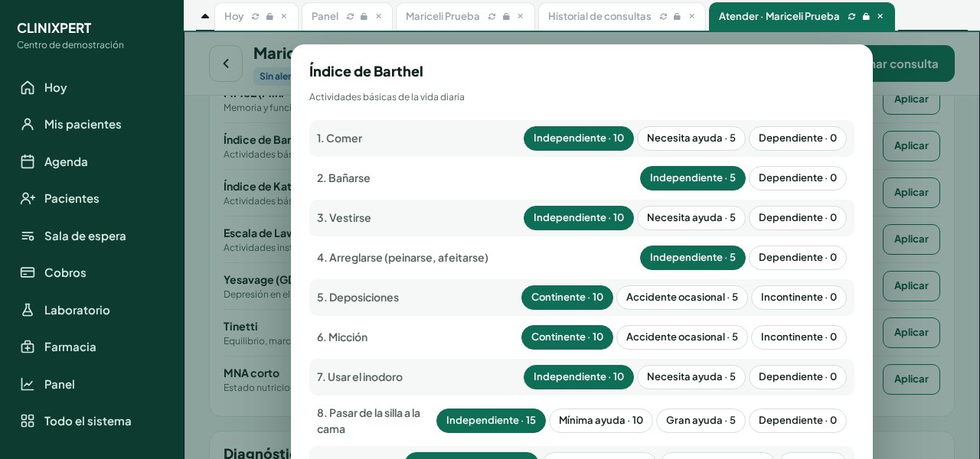
Task: Click the lock icon on Hoy tab
Action: pyautogui.click(x=269, y=16)
